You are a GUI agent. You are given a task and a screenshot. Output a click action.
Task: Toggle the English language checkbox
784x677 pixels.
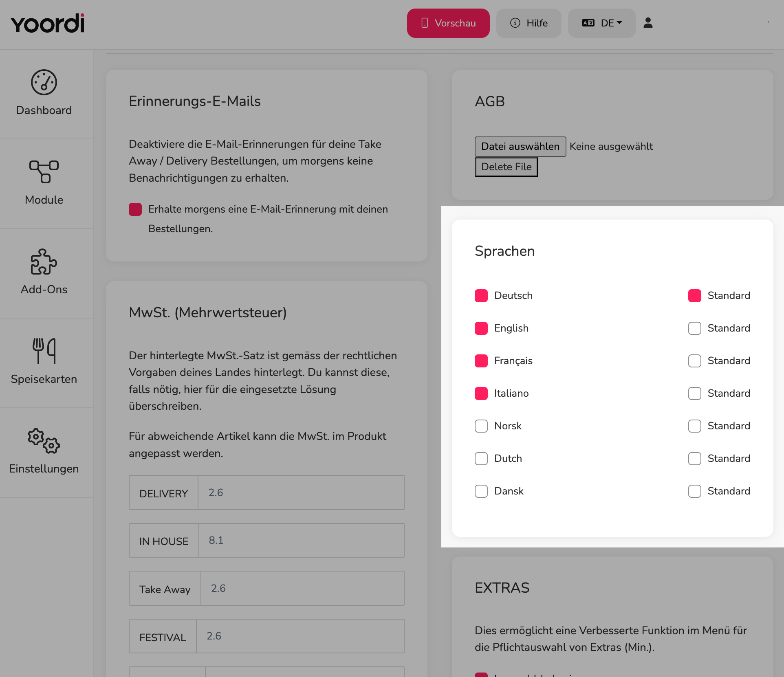(481, 328)
